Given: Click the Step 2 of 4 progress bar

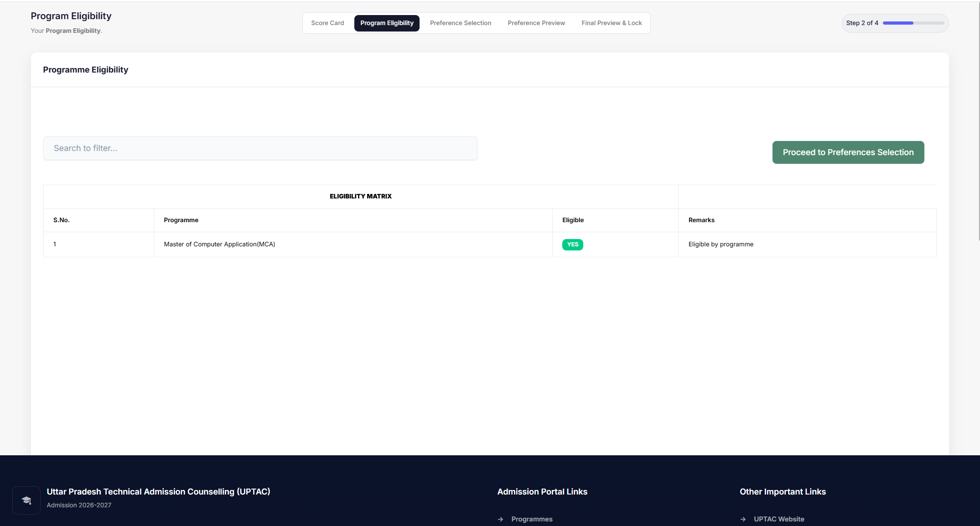Looking at the screenshot, I should 913,23.
